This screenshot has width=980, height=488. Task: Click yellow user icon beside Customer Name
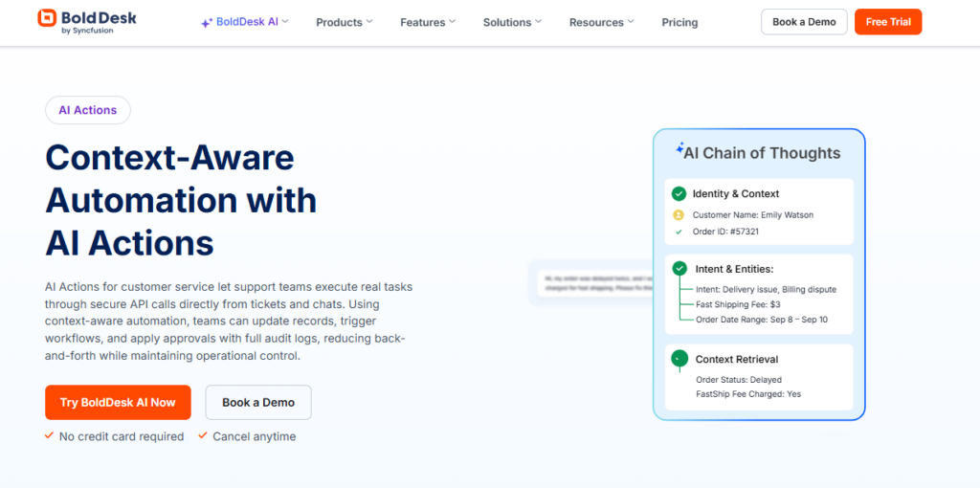click(x=679, y=215)
